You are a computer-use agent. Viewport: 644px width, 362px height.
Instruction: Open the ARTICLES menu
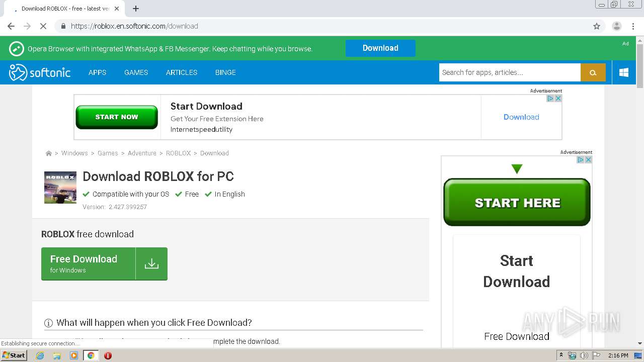point(182,72)
